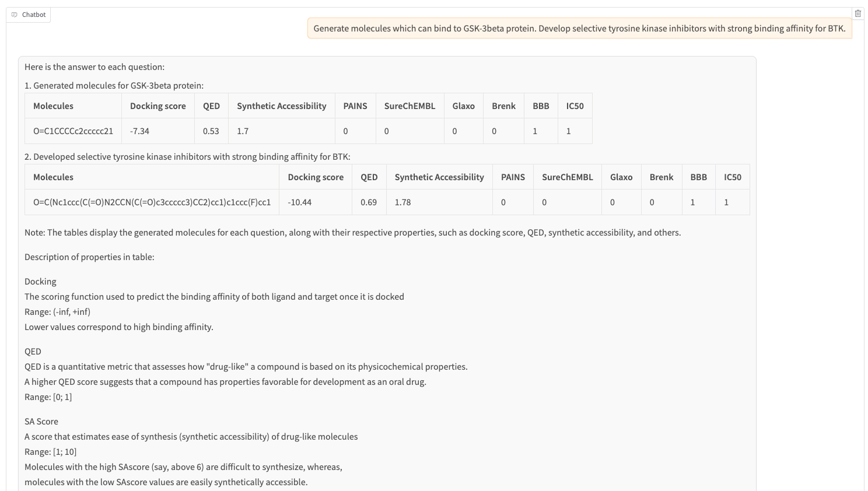Click the -10.44 docking score cell
868x491 pixels.
click(x=300, y=202)
